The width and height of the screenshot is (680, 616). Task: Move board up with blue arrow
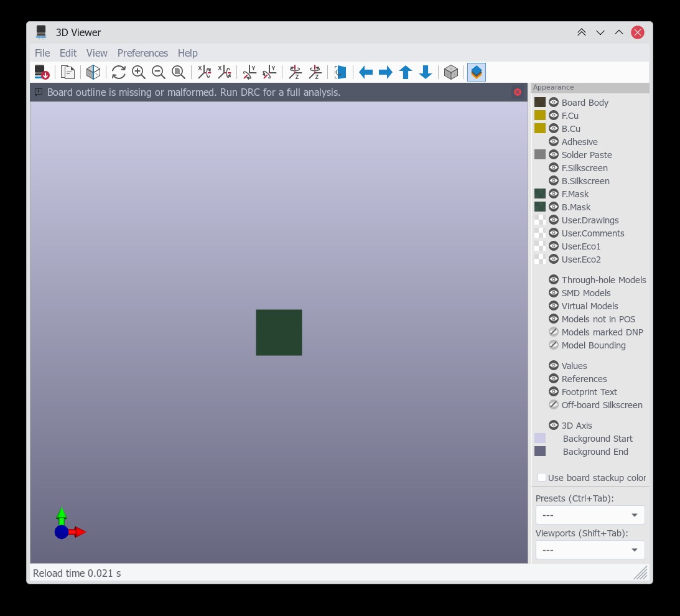pos(406,72)
